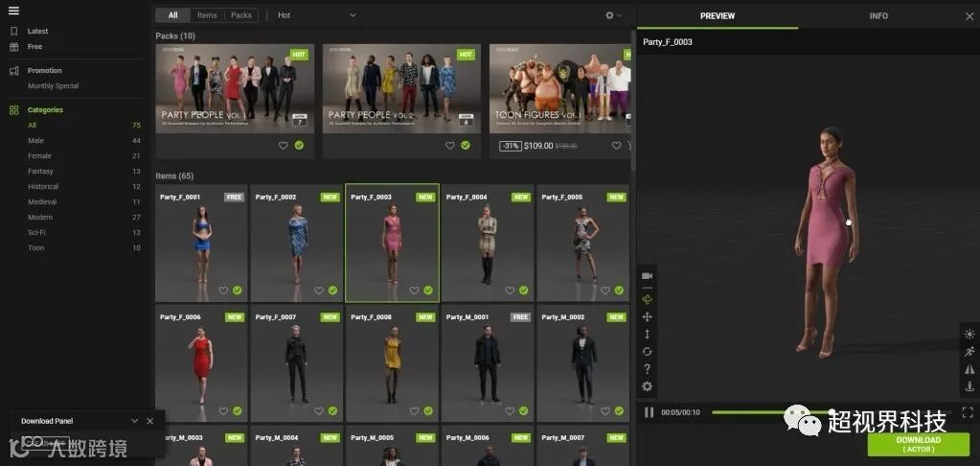Click the green checkmark on Party_F_0008
The width and height of the screenshot is (980, 466).
(428, 411)
